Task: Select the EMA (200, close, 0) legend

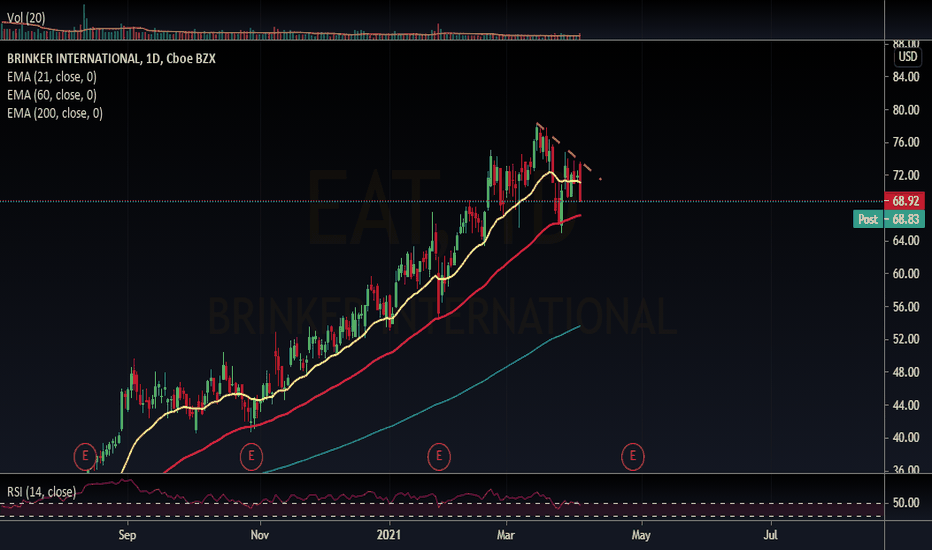Action: pyautogui.click(x=55, y=113)
